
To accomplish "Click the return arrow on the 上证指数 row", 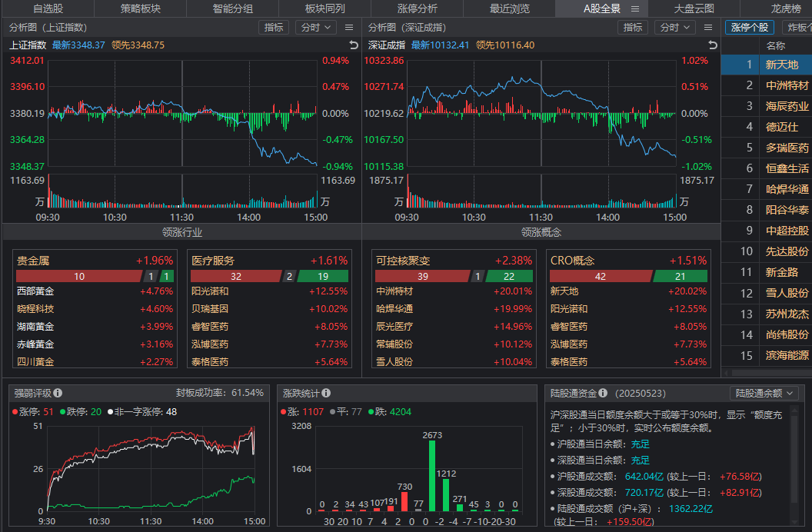I will (x=354, y=45).
